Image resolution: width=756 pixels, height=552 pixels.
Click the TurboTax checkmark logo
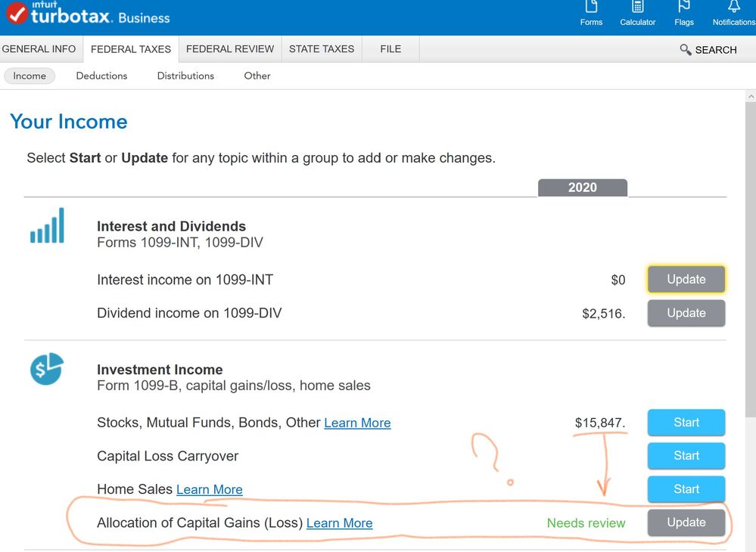[17, 13]
